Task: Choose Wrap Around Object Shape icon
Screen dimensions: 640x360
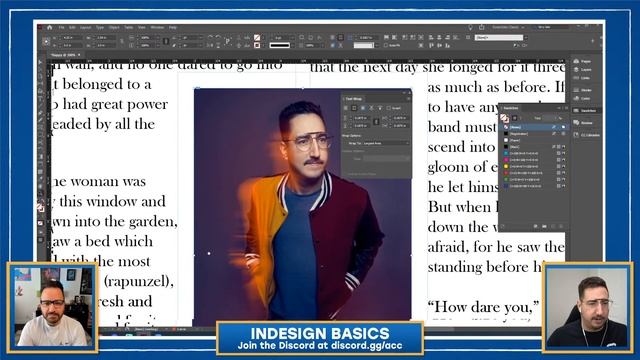Action: point(363,108)
